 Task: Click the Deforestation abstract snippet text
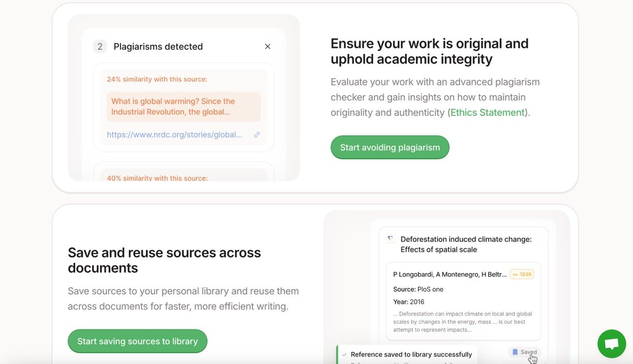click(x=462, y=322)
